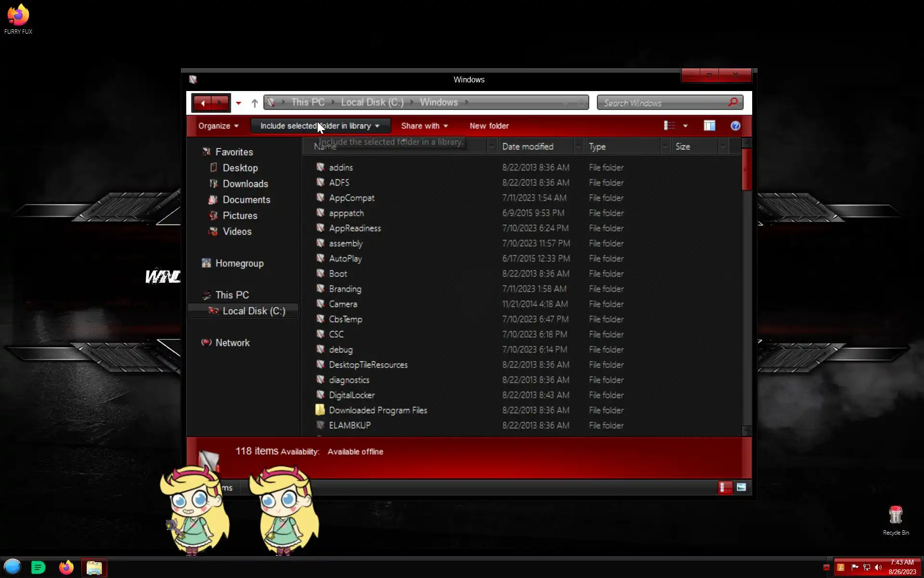The image size is (924, 578).
Task: Toggle the preview pane icon
Action: coord(709,126)
